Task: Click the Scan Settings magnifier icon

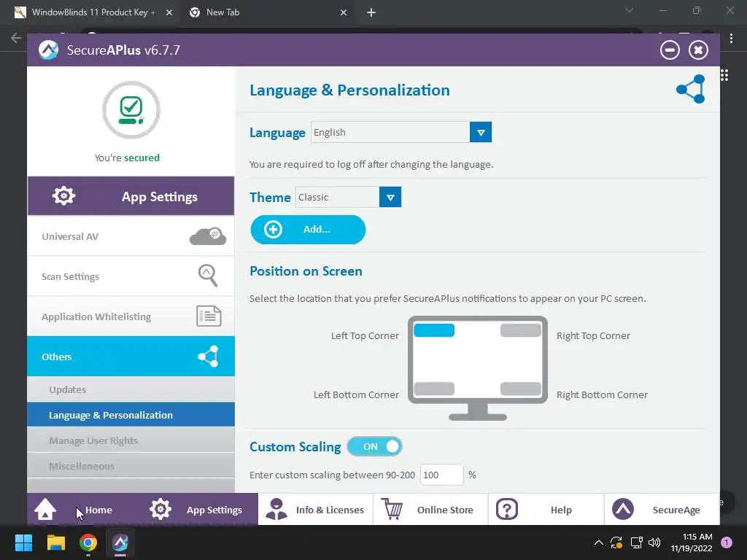Action: coord(208,276)
